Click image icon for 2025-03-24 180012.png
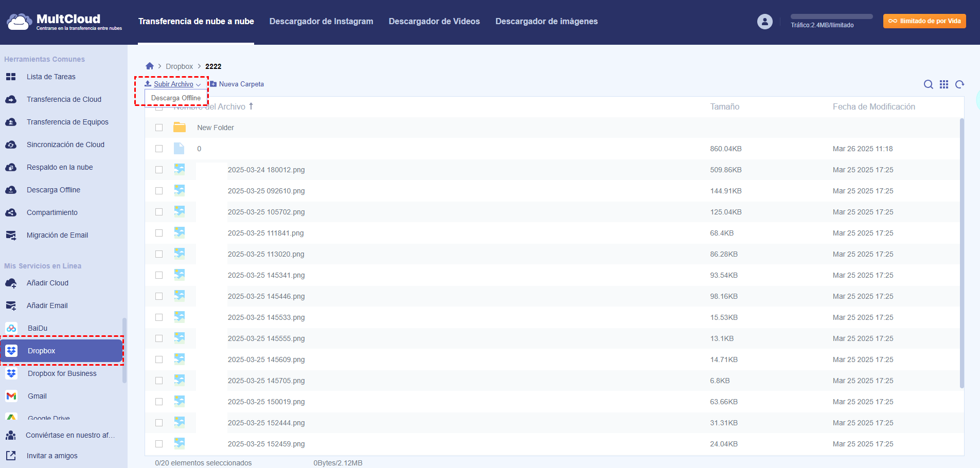980x468 pixels. pos(179,169)
